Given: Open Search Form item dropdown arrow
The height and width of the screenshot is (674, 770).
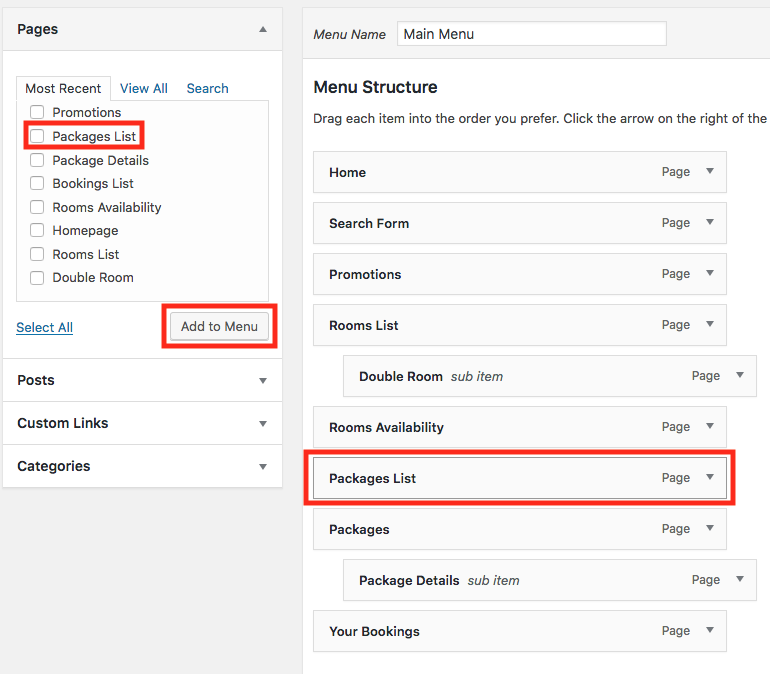Looking at the screenshot, I should (710, 222).
